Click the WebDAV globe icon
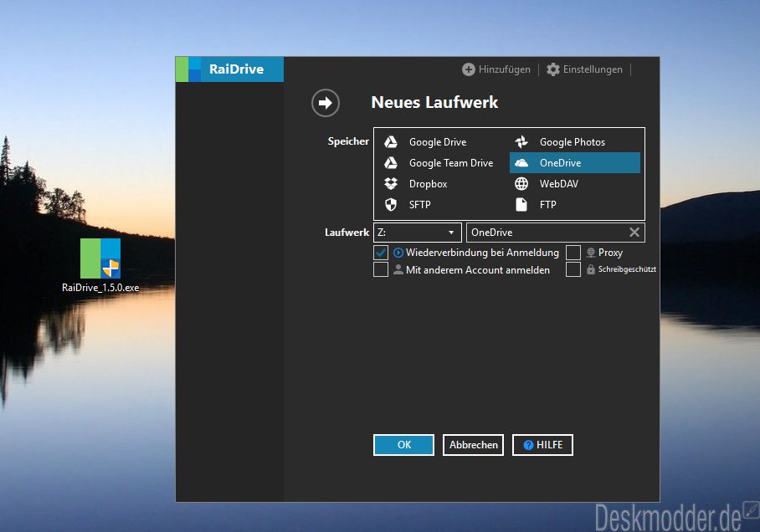760x532 pixels. point(521,184)
